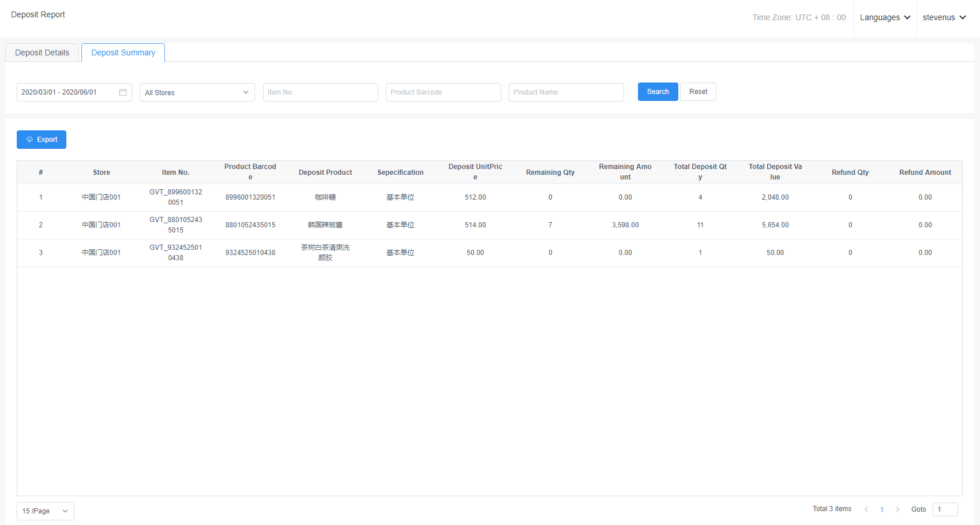980x525 pixels.
Task: Click the Product Barcode input field
Action: [x=443, y=92]
